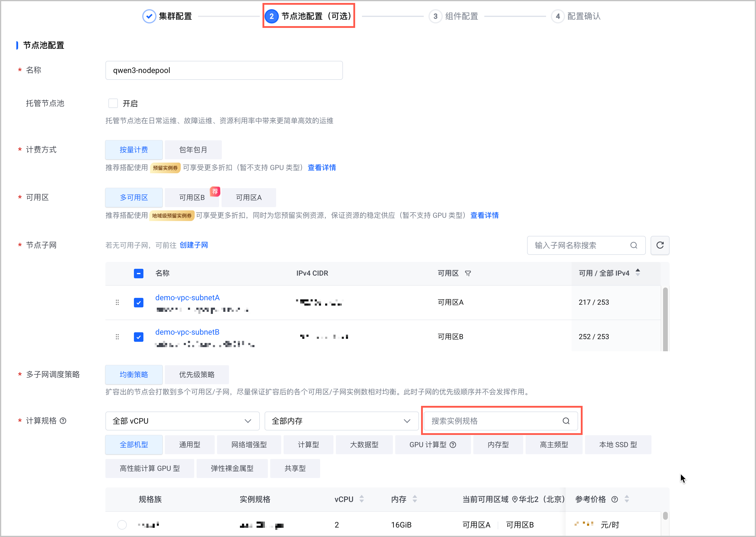Click the help icon beside 计算规格
Image resolution: width=756 pixels, height=537 pixels.
(x=63, y=421)
